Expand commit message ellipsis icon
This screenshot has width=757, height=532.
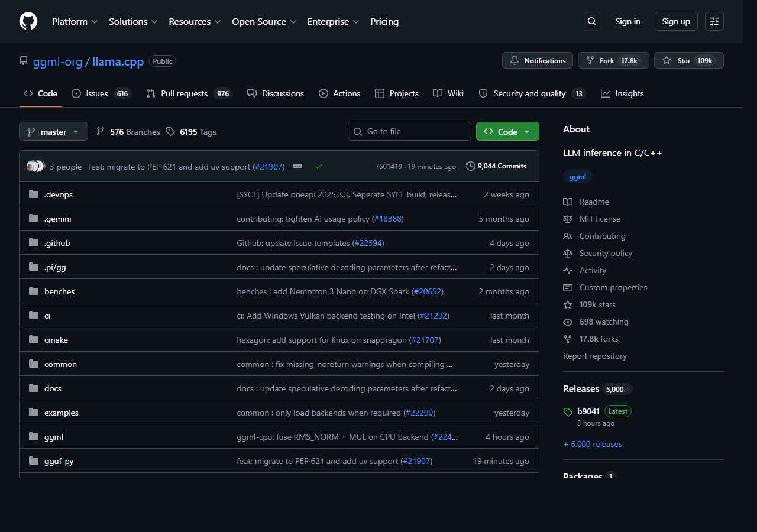297,167
